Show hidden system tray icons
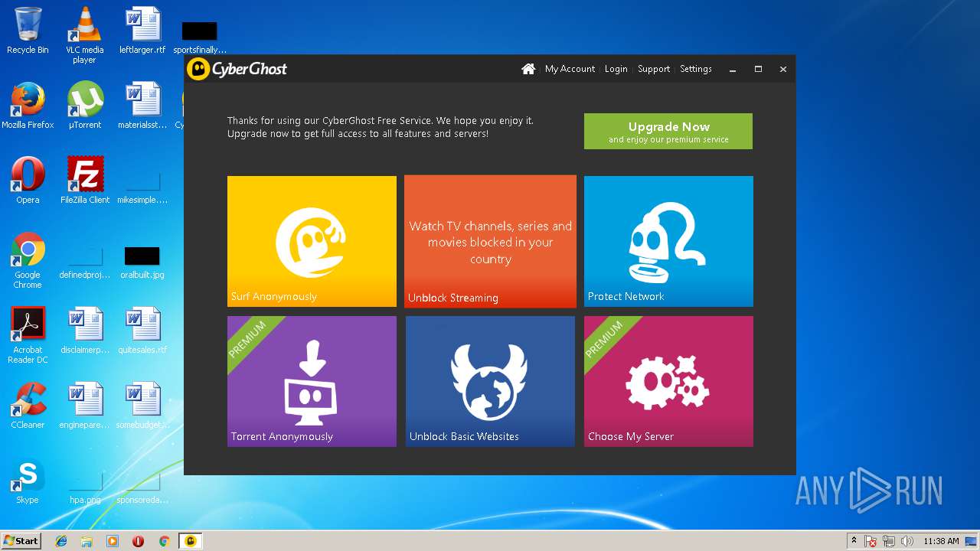 pyautogui.click(x=854, y=541)
